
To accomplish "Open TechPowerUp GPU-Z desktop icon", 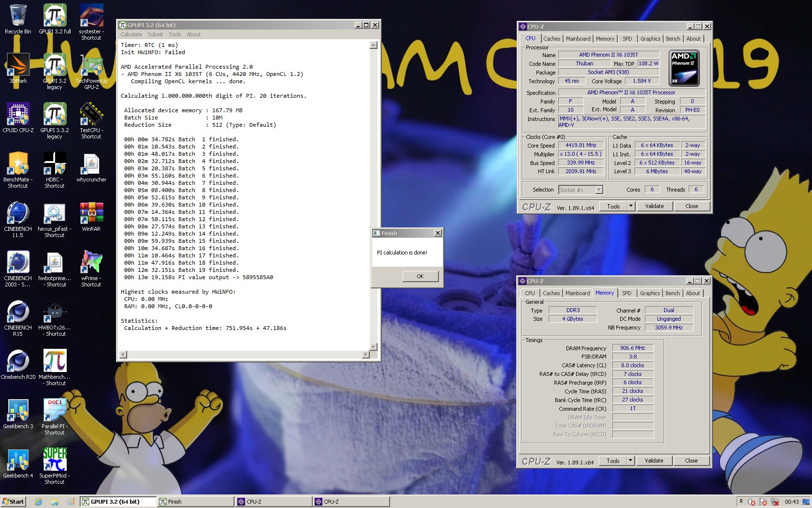I will [x=91, y=72].
